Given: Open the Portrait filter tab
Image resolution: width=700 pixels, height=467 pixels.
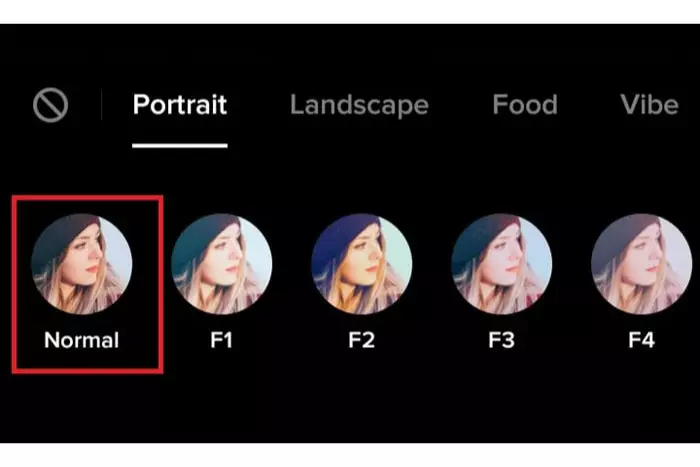Looking at the screenshot, I should click(180, 104).
